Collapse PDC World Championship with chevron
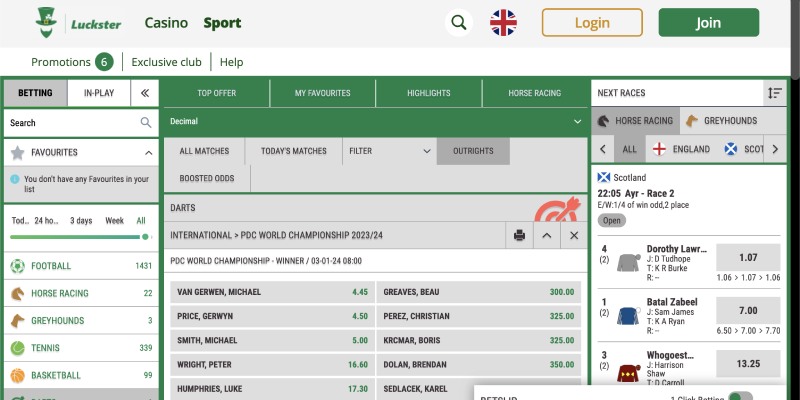800x400 pixels. [546, 235]
